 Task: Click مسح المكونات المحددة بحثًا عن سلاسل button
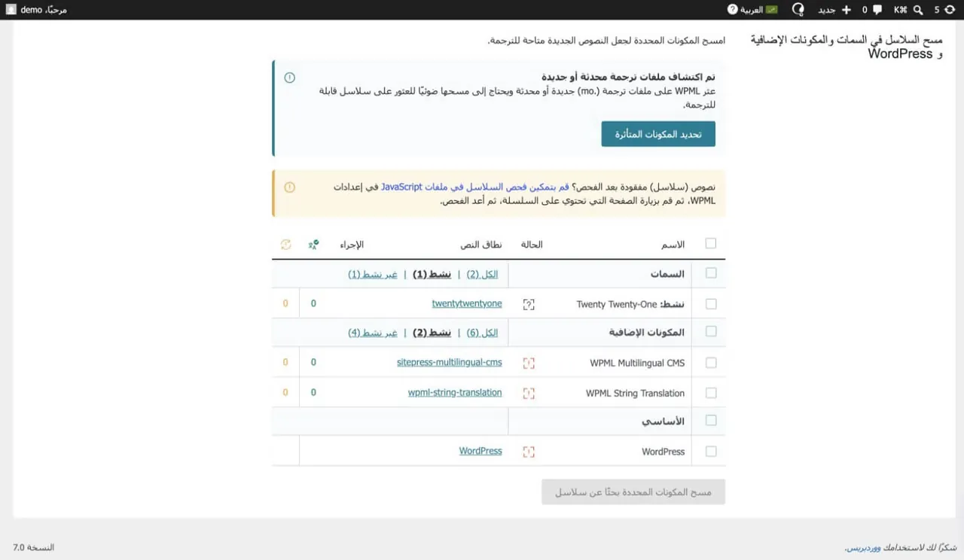(x=633, y=492)
